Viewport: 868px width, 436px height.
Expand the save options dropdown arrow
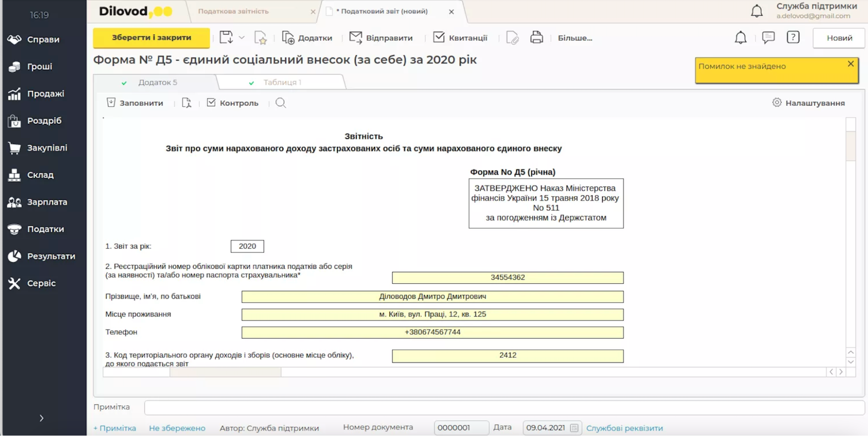coord(242,38)
